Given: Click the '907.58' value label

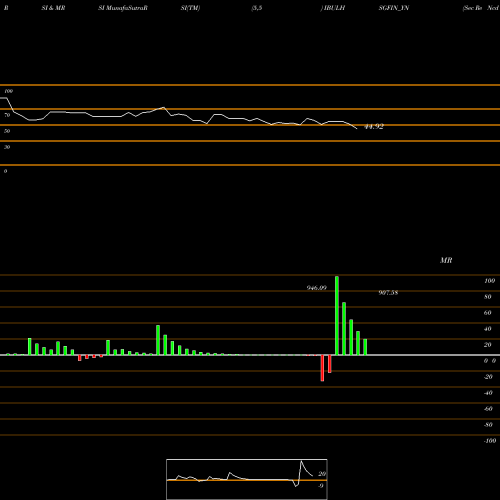Looking at the screenshot, I should click(388, 293).
